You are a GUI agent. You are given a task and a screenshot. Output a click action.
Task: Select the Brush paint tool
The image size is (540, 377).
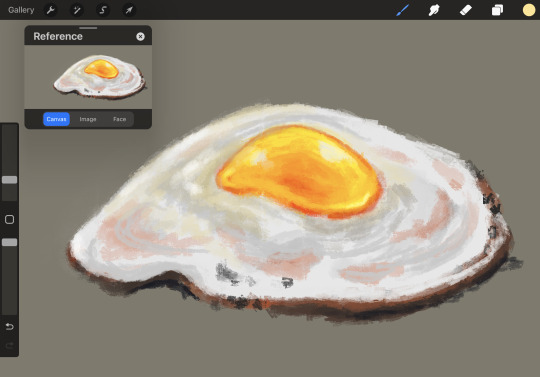click(x=402, y=10)
